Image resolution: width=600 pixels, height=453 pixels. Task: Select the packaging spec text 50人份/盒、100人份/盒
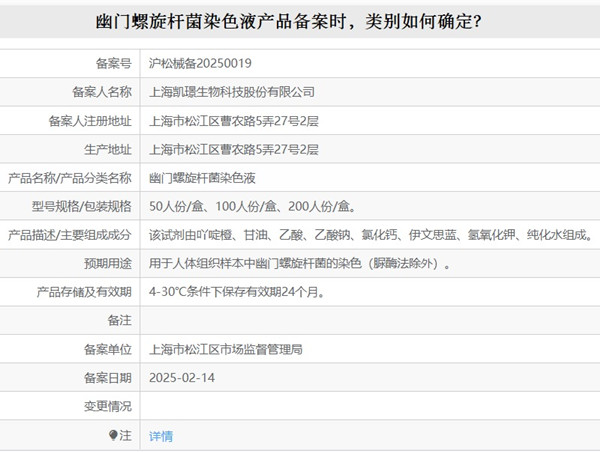coord(213,207)
